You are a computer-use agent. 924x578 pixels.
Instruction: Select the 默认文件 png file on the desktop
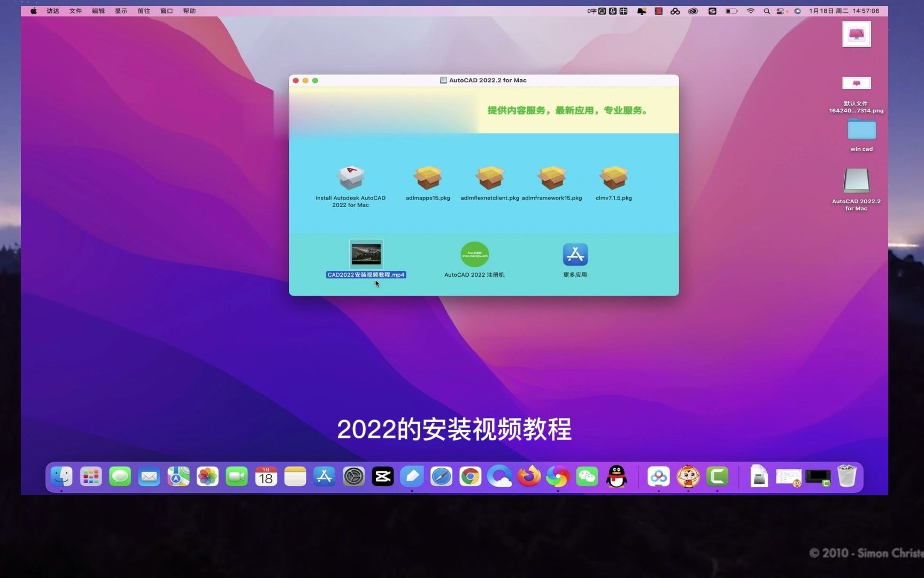pyautogui.click(x=856, y=83)
